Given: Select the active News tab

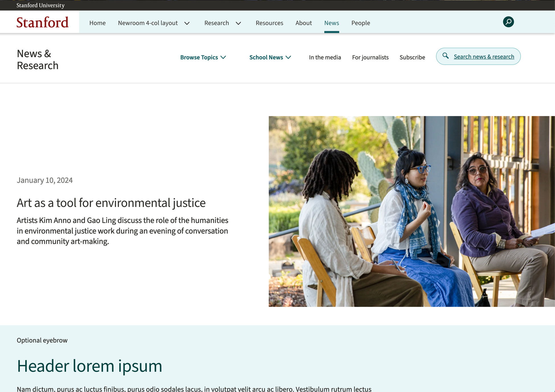Looking at the screenshot, I should (332, 23).
